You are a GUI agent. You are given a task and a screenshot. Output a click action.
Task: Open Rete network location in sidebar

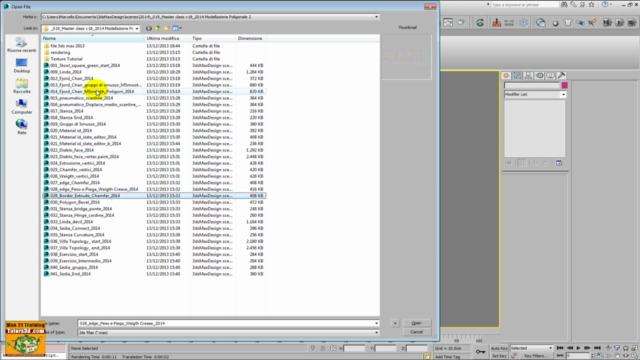pyautogui.click(x=21, y=127)
